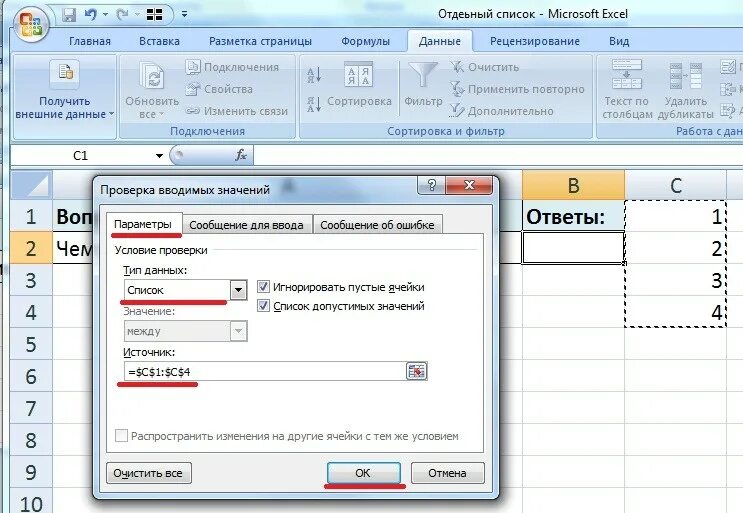743x513 pixels.
Task: Open Свойства in the connections group
Action: click(x=219, y=89)
